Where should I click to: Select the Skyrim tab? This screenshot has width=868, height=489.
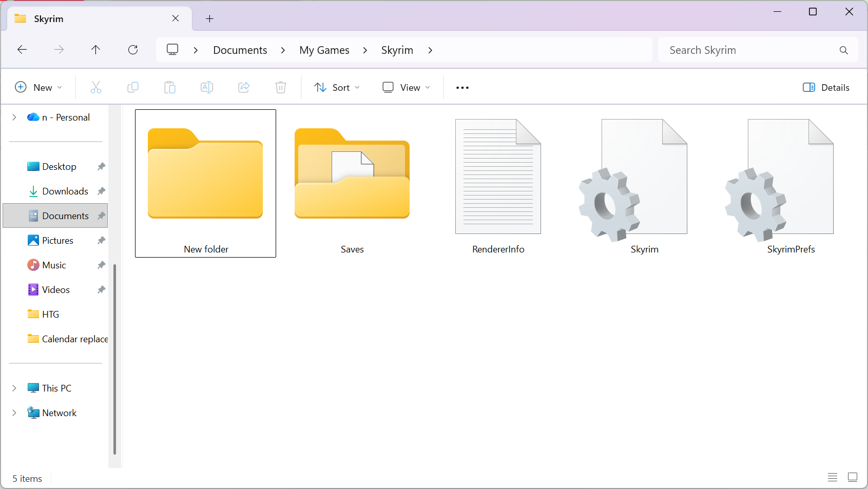[x=100, y=19]
